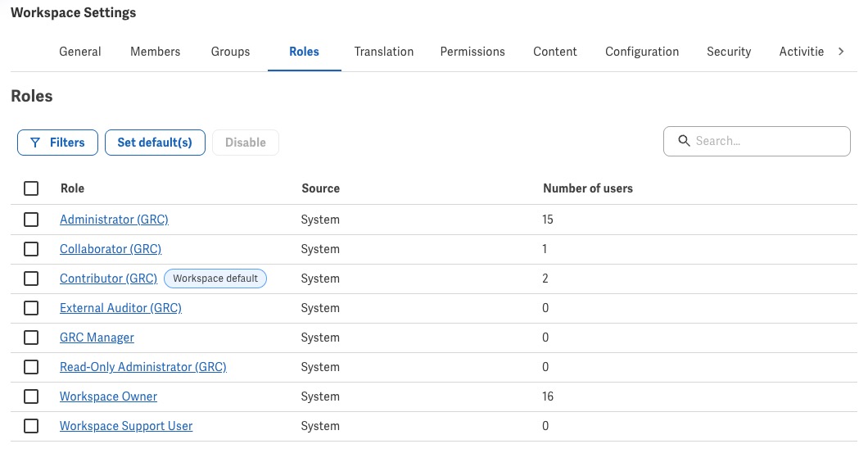Switch to the Permissions tab
This screenshot has height=453, width=868.
pyautogui.click(x=472, y=52)
